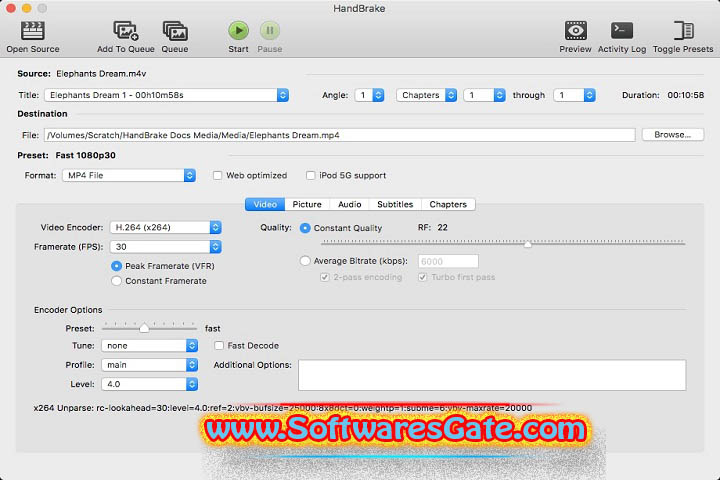Viewport: 720px width, 480px height.
Task: Open the Title dropdown Elephants Dream 1
Action: (x=166, y=95)
